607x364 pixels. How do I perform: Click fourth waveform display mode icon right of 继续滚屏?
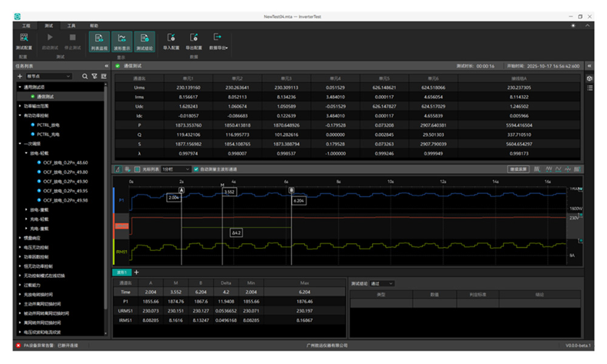[x=568, y=169]
